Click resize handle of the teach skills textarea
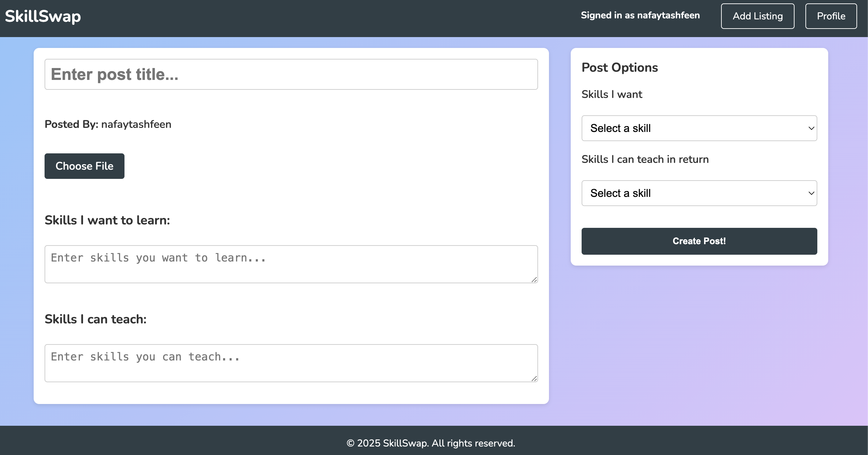This screenshot has height=455, width=868. [534, 378]
